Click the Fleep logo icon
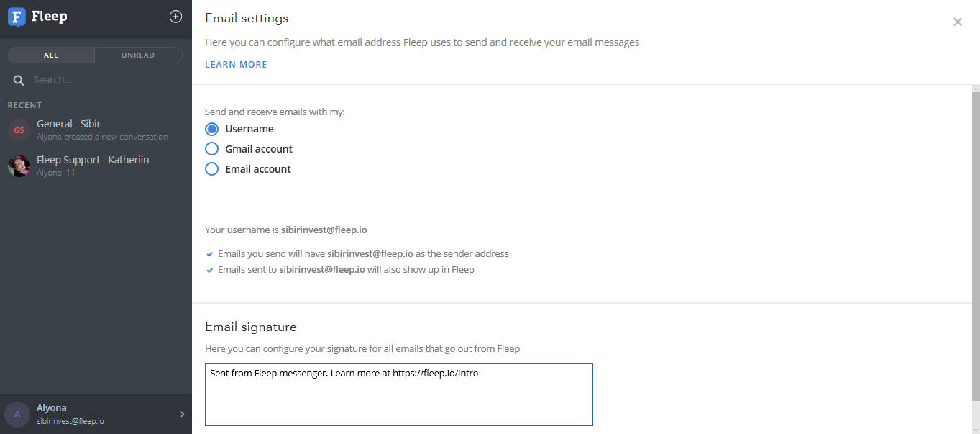 [x=17, y=17]
